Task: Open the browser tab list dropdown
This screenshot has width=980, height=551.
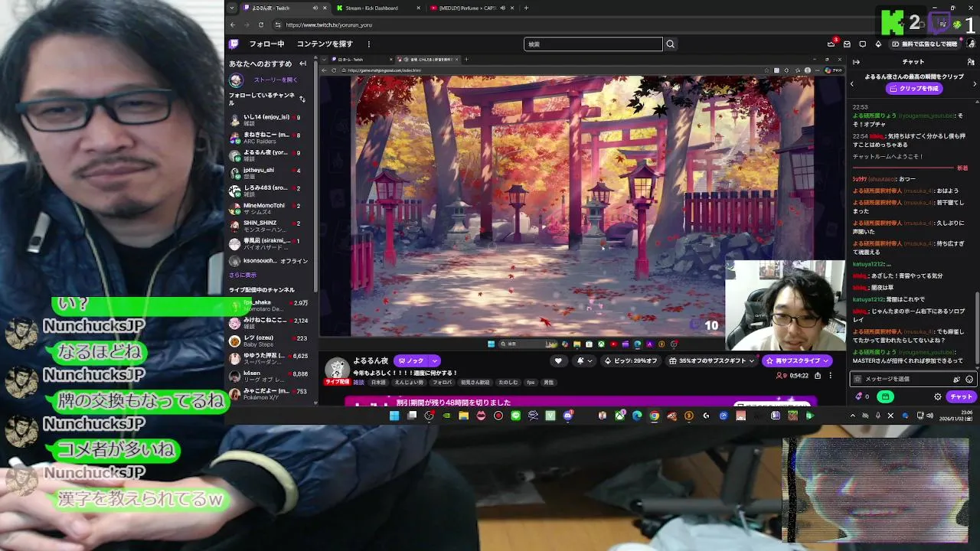Action: click(232, 8)
